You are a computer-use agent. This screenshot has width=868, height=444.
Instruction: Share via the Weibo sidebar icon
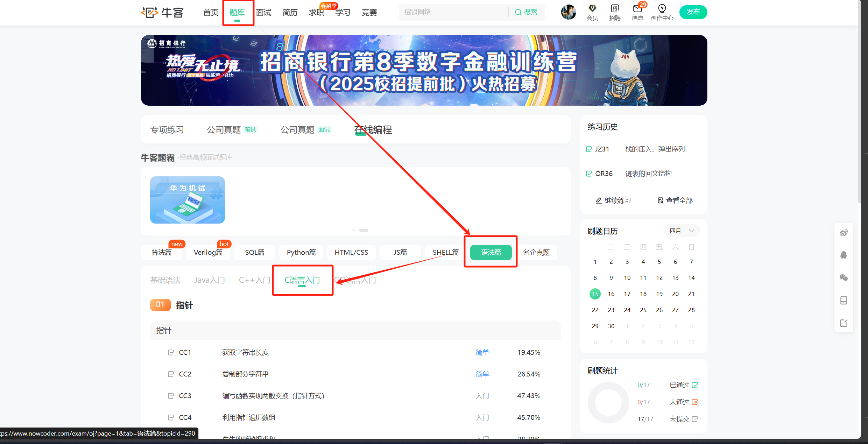(x=844, y=233)
